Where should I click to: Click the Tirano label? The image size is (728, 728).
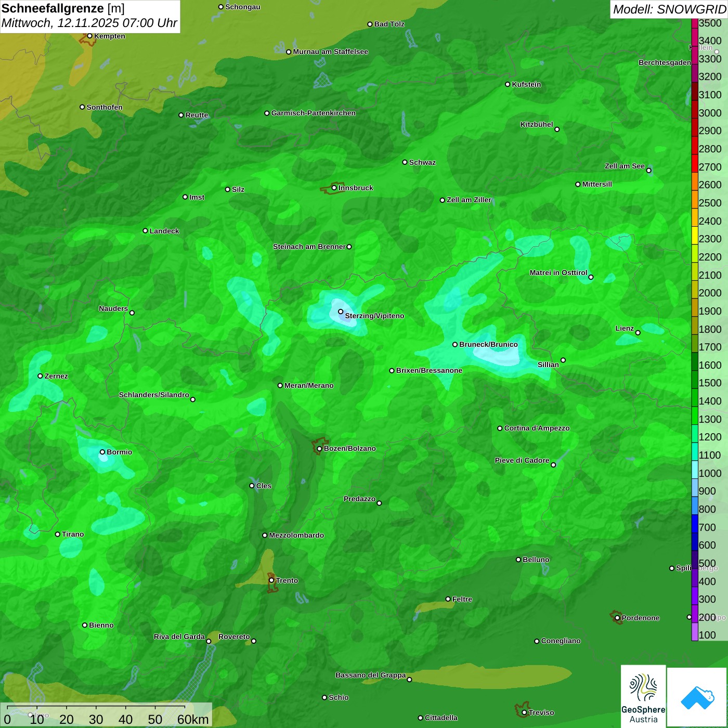pyautogui.click(x=73, y=534)
